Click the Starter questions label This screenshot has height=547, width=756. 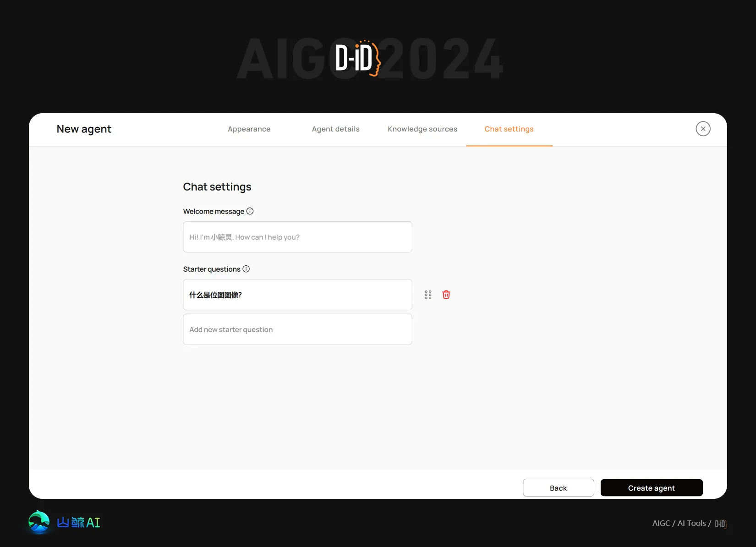coord(212,269)
